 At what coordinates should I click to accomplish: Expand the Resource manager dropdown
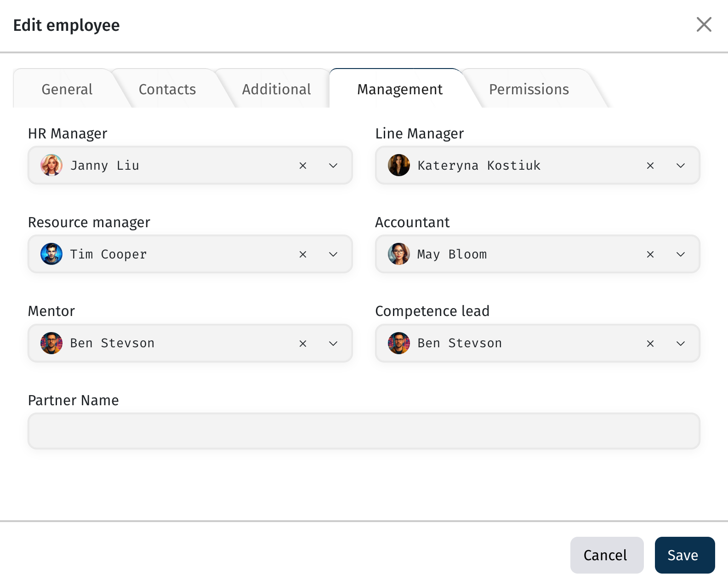(x=333, y=254)
